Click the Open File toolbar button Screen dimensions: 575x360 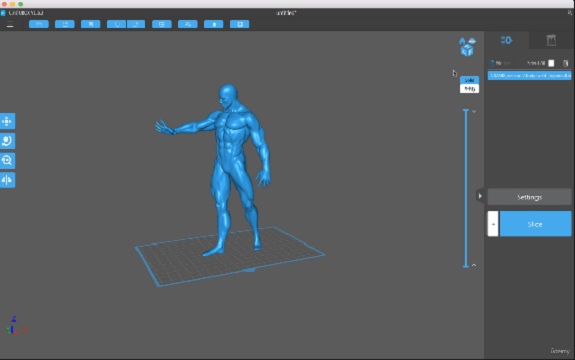coord(39,24)
